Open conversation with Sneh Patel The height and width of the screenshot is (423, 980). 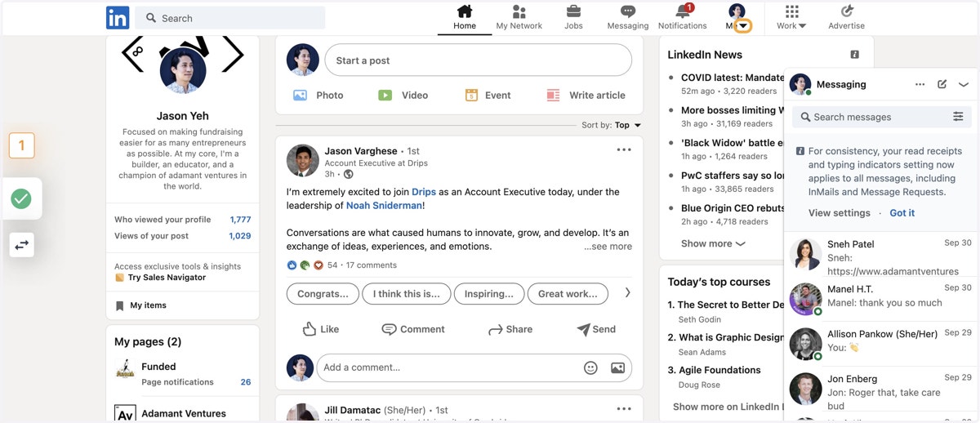pyautogui.click(x=882, y=256)
